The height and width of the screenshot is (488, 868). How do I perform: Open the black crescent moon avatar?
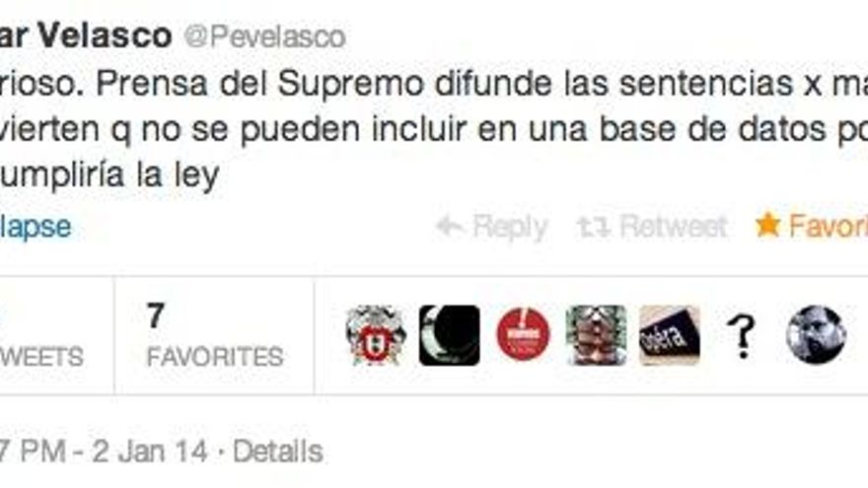coord(449,335)
